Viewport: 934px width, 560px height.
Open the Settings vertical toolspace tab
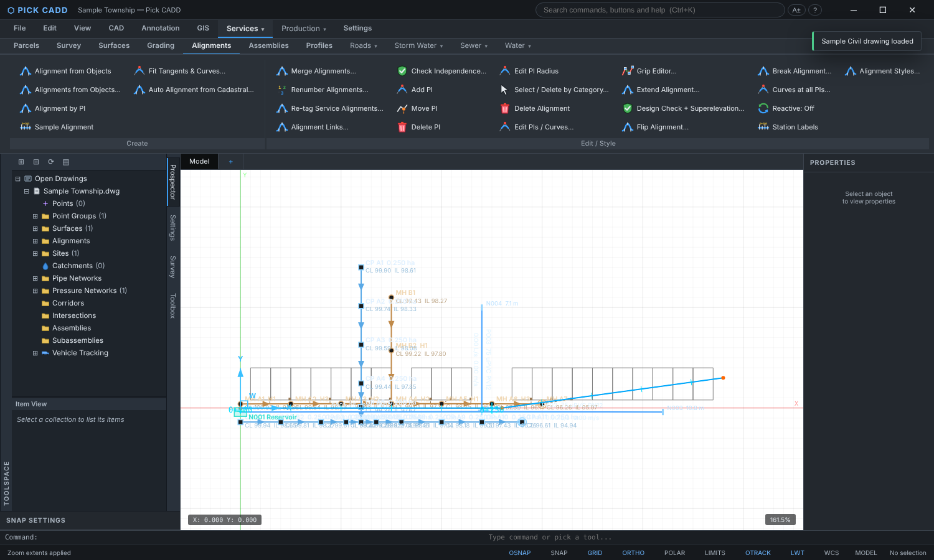(173, 228)
